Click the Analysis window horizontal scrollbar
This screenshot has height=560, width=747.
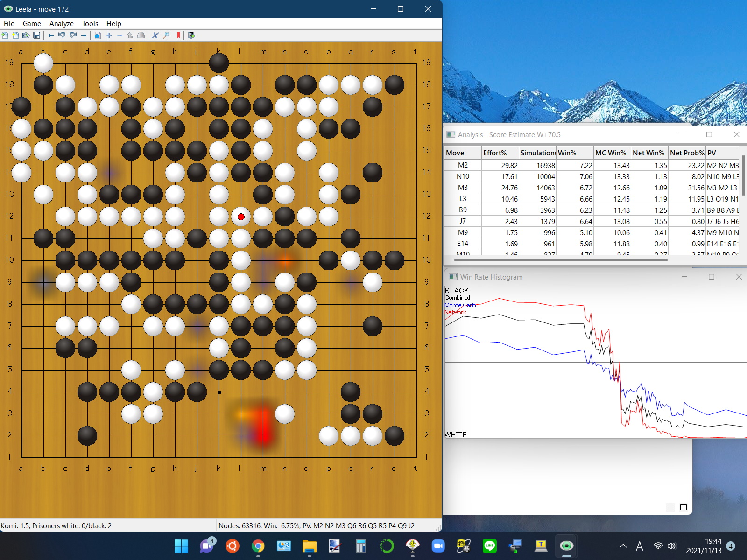point(560,259)
